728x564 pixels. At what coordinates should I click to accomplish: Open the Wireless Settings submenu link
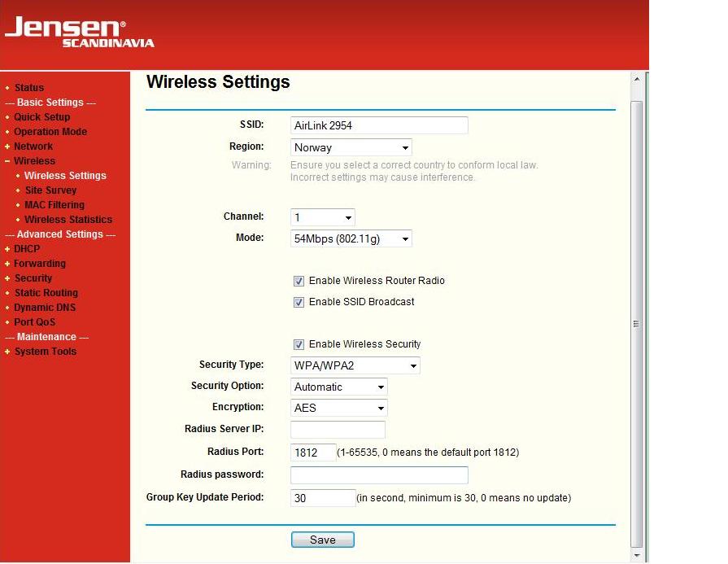(x=65, y=175)
